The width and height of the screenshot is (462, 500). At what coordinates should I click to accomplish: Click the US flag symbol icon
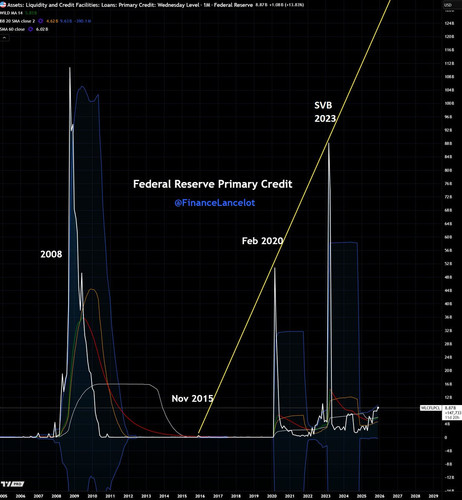3,5
